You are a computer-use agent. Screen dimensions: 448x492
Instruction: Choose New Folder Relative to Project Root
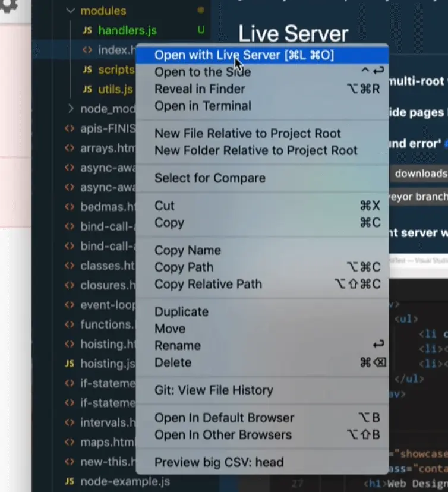pyautogui.click(x=256, y=150)
